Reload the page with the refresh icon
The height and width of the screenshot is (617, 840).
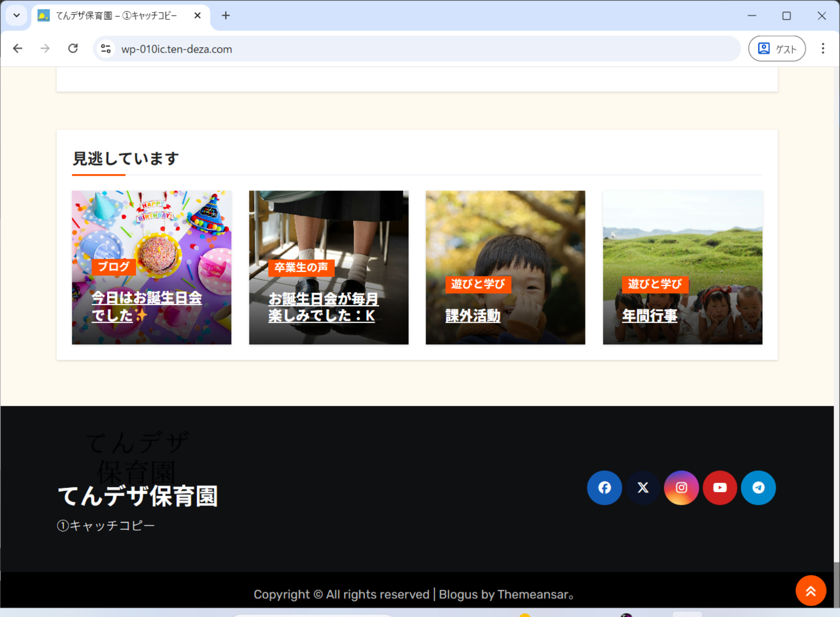73,48
